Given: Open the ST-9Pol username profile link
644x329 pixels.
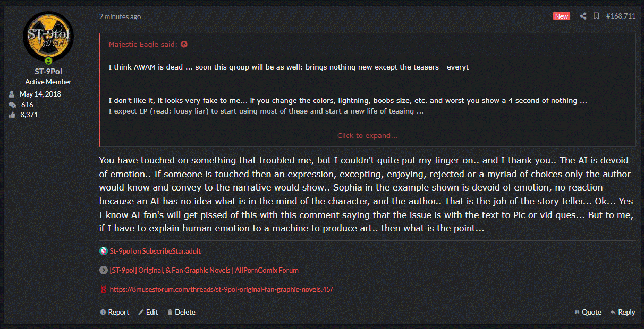Looking at the screenshot, I should pyautogui.click(x=48, y=72).
